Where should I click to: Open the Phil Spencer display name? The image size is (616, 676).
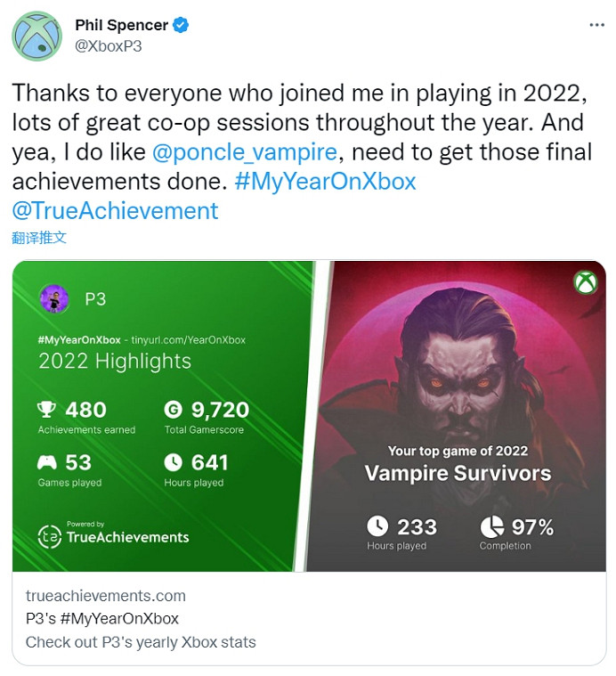(122, 25)
